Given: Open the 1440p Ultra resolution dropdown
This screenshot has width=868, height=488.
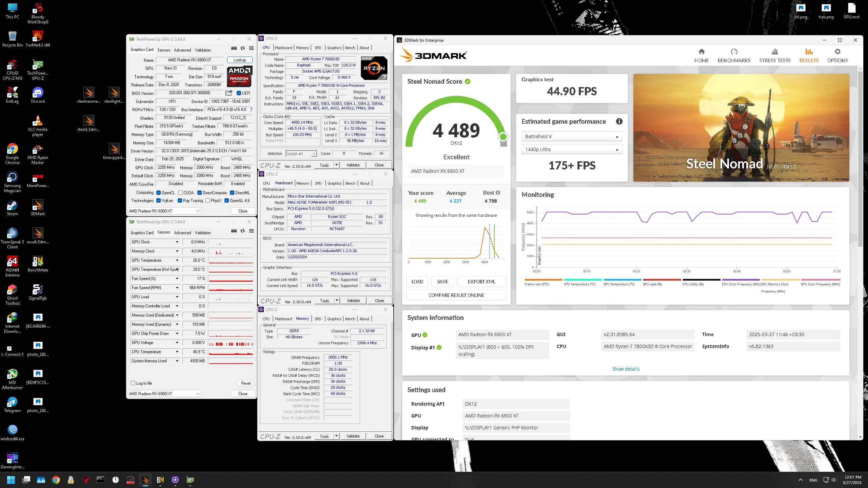Looking at the screenshot, I should [x=572, y=149].
